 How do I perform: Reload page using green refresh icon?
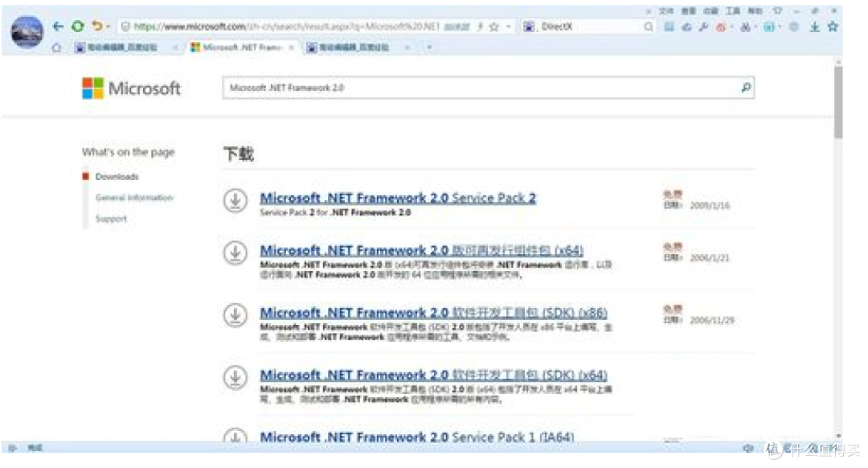pyautogui.click(x=78, y=26)
